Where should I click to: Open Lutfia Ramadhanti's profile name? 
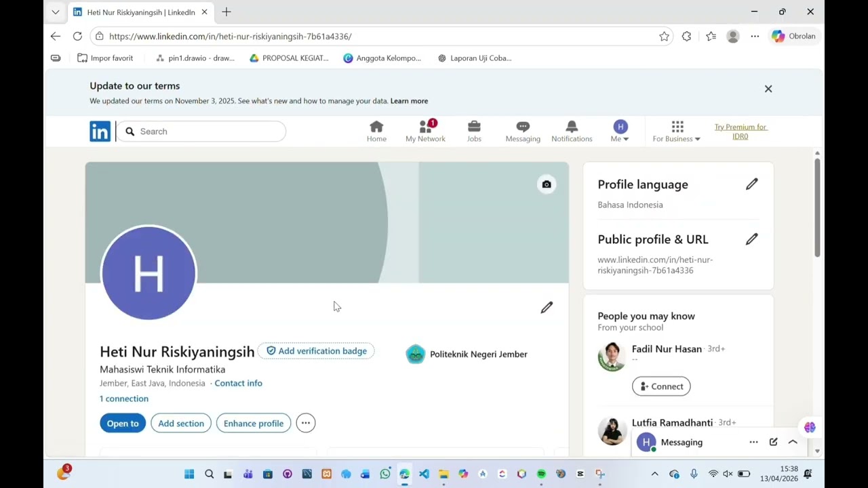coord(672,423)
